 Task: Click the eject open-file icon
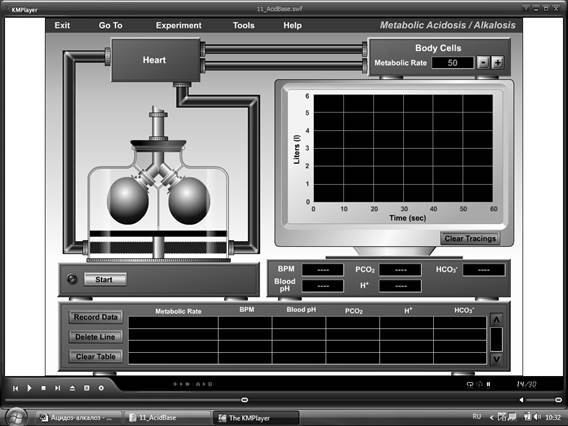pos(72,388)
